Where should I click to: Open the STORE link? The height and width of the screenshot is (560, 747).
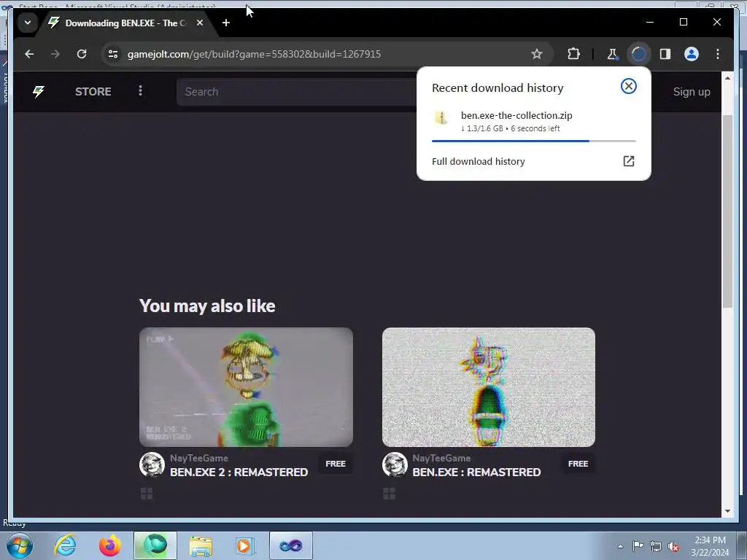(x=93, y=91)
